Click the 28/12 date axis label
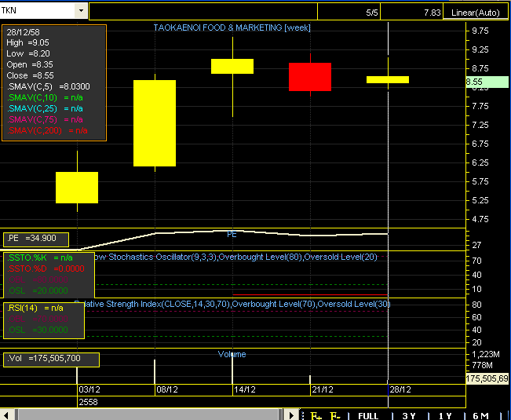This screenshot has width=511, height=420. click(400, 389)
